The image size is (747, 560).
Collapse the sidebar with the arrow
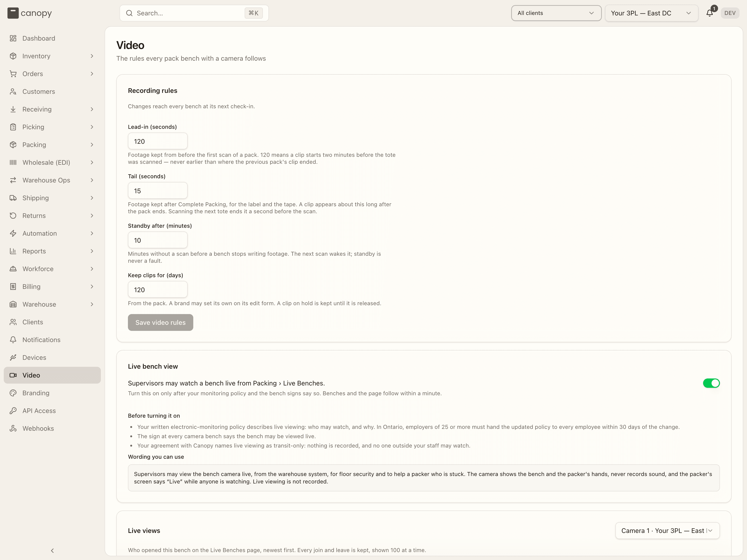tap(52, 550)
